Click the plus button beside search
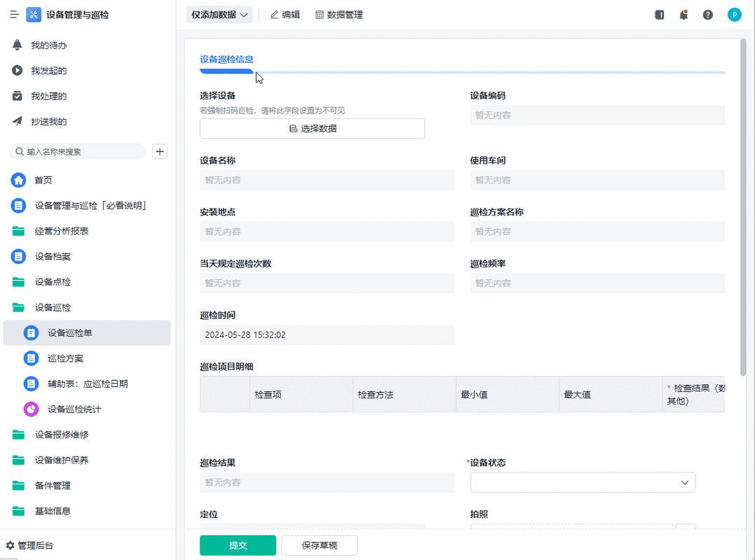755x560 pixels. 160,151
